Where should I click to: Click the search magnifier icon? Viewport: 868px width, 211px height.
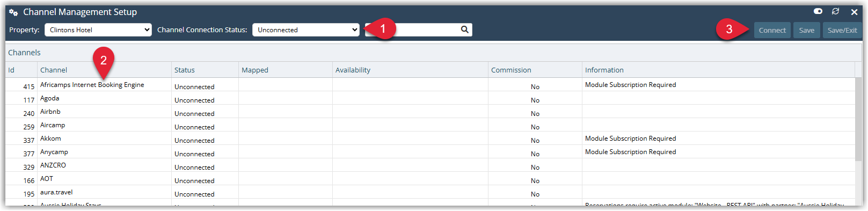(465, 30)
